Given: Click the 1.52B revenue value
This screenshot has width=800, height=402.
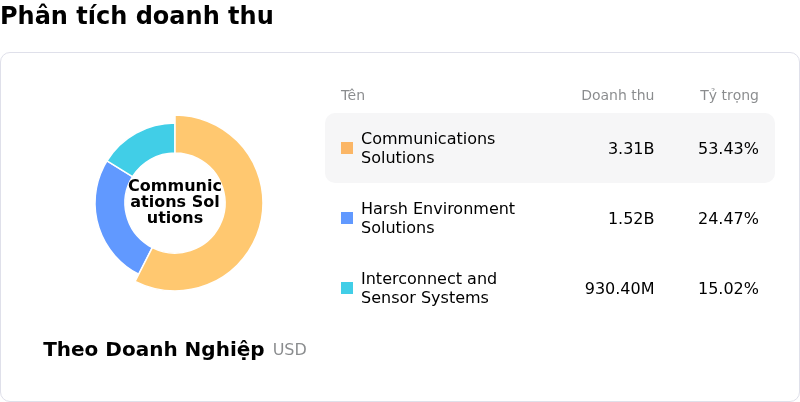Looking at the screenshot, I should 631,219.
